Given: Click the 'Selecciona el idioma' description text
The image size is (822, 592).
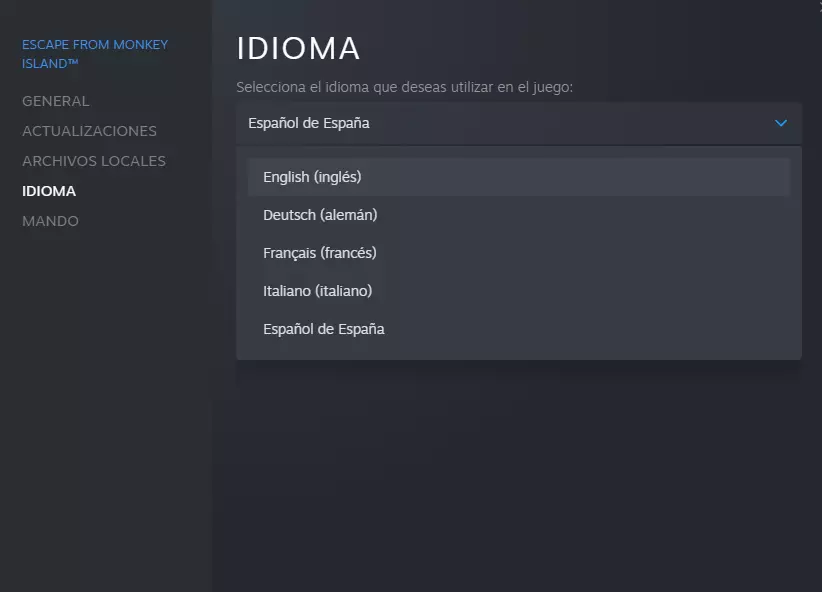Looking at the screenshot, I should 404,88.
